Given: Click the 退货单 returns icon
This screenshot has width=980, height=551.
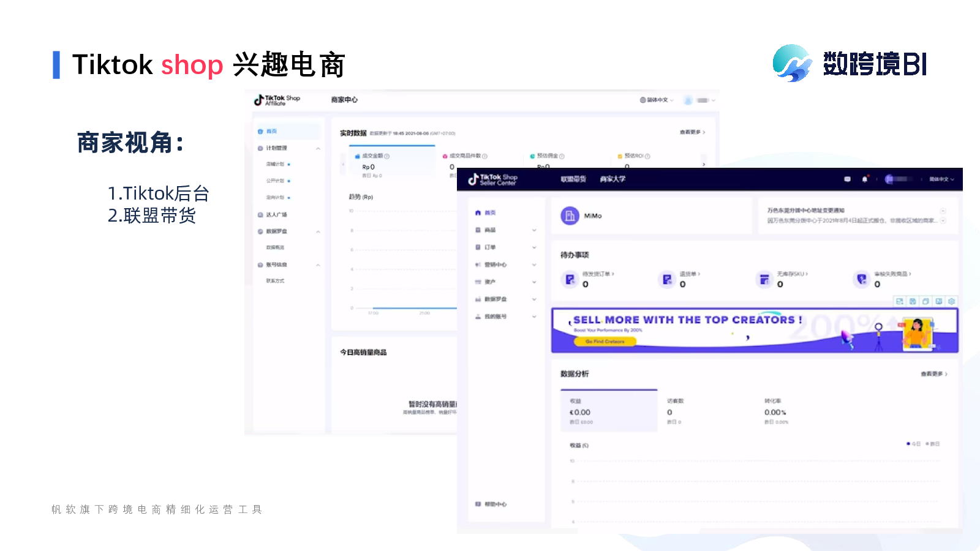Looking at the screenshot, I should pos(667,280).
